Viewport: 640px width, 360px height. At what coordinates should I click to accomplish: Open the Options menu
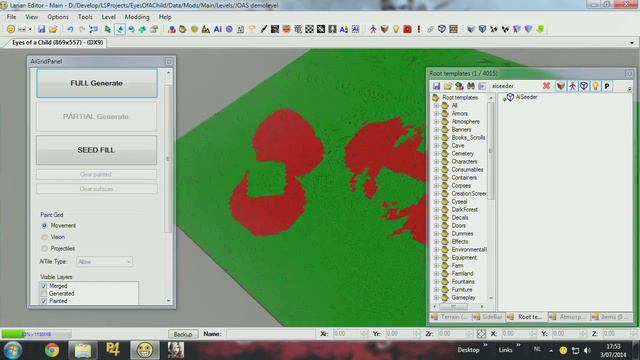(58, 17)
